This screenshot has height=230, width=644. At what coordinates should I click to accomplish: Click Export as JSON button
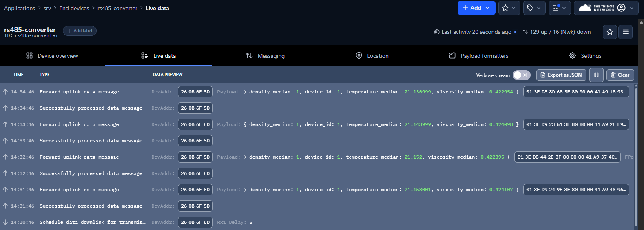(x=561, y=75)
